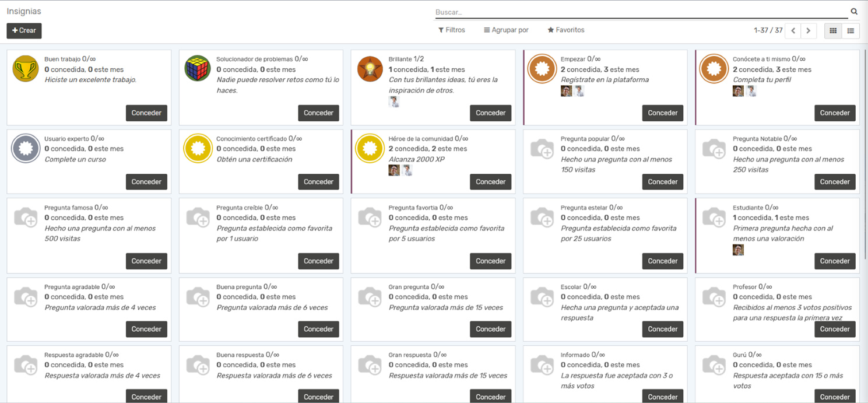Screen dimensions: 868x403
Task: Click the Brillante lightbulb badge icon
Action: [370, 69]
